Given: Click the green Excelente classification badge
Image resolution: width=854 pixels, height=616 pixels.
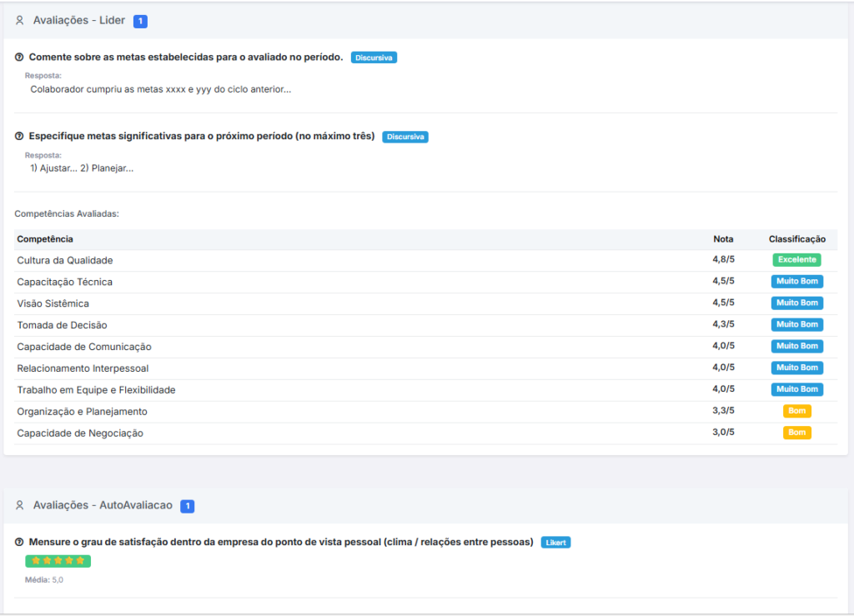Looking at the screenshot, I should click(796, 260).
